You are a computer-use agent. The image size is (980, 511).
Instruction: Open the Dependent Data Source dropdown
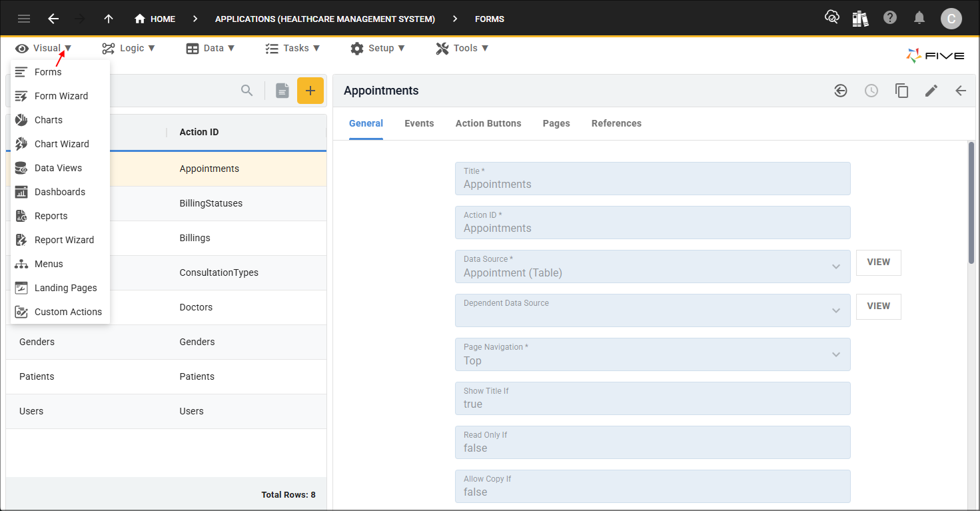pos(835,310)
